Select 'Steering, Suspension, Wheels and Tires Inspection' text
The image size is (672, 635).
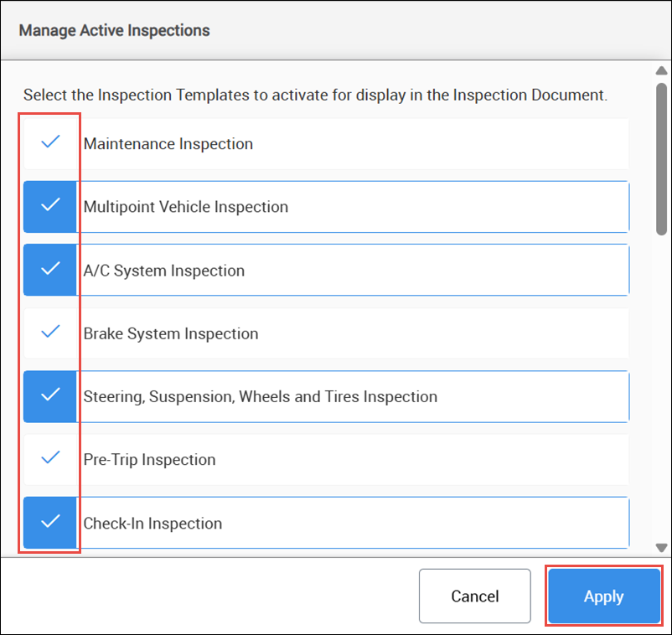(x=260, y=397)
